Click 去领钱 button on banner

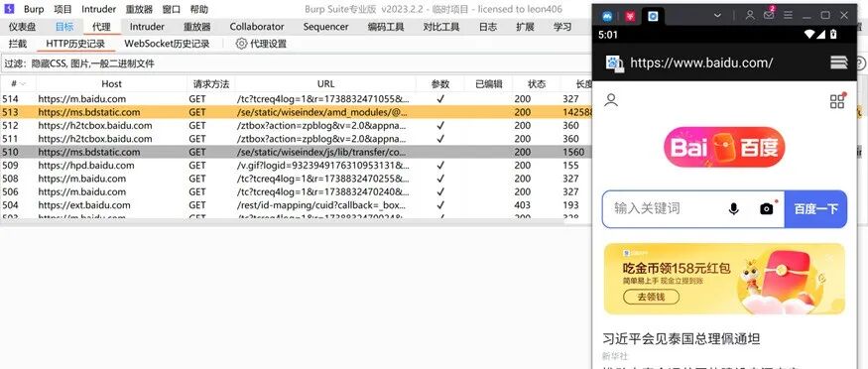[x=651, y=297]
